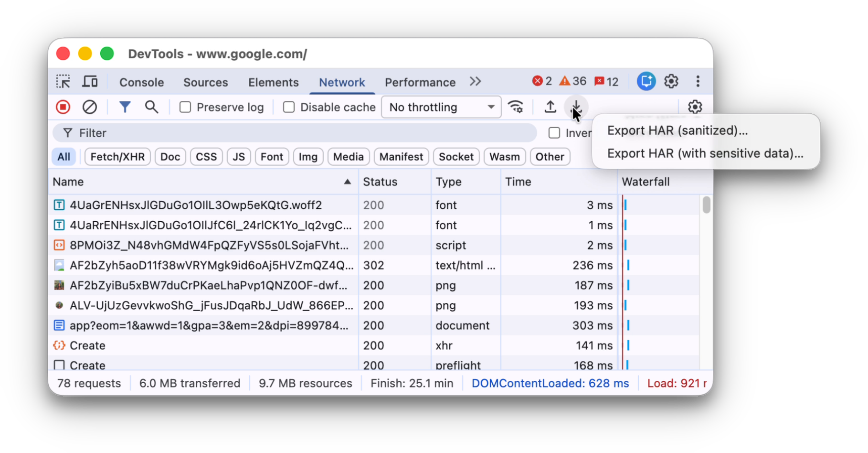Clear the network log
868x453 pixels.
(90, 107)
